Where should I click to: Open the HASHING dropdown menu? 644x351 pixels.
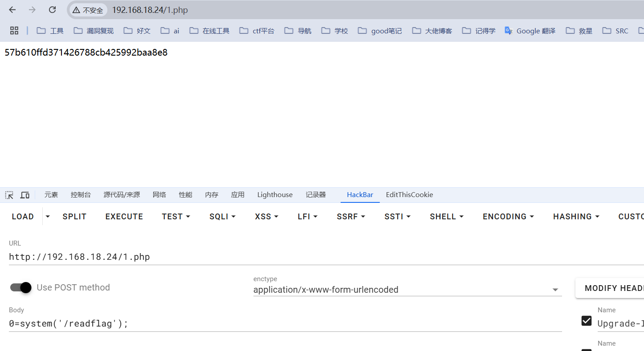point(576,217)
